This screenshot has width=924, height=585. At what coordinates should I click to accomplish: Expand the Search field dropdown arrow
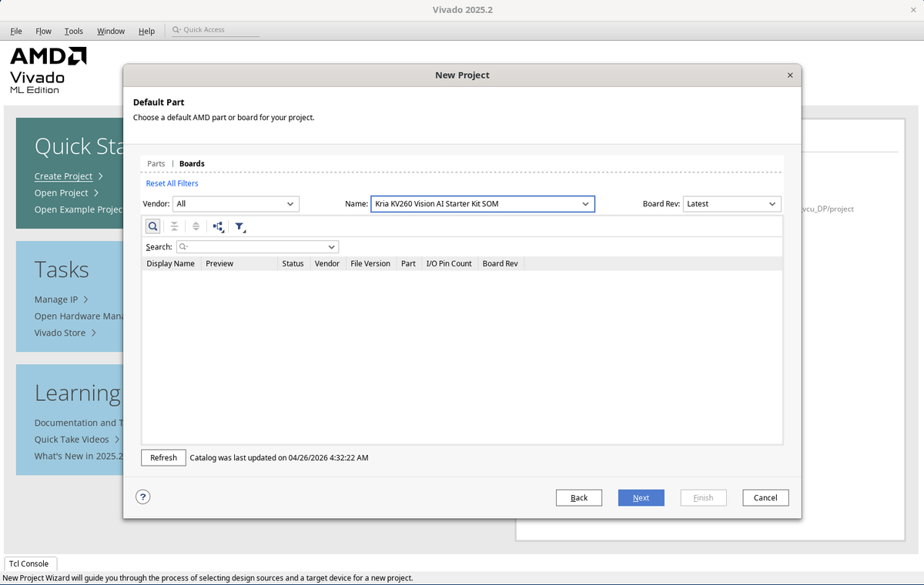(332, 247)
